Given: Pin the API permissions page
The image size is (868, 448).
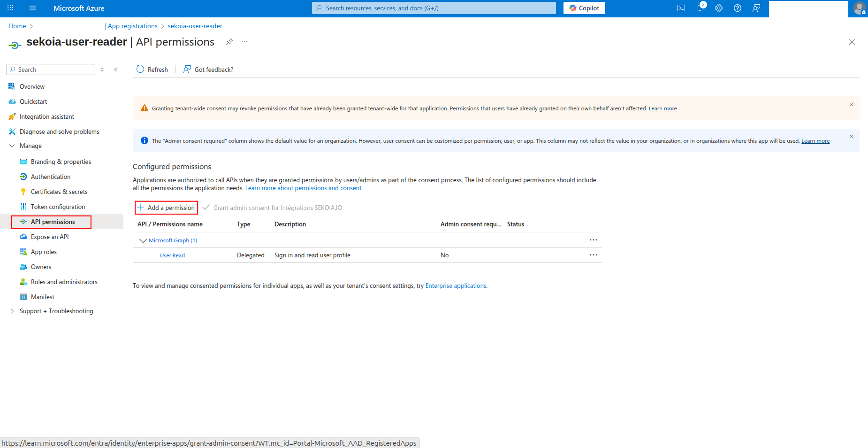Looking at the screenshot, I should point(229,42).
